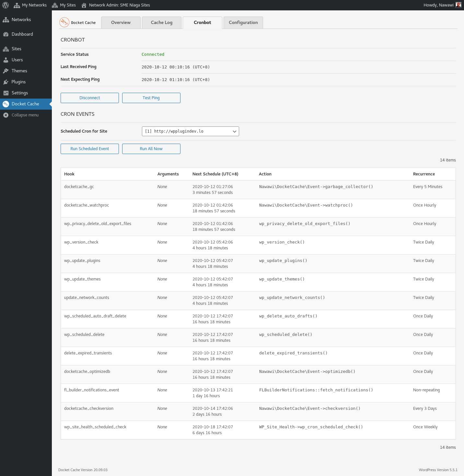This screenshot has height=476, width=464.
Task: Disconnect the Cronbot service
Action: tap(89, 98)
